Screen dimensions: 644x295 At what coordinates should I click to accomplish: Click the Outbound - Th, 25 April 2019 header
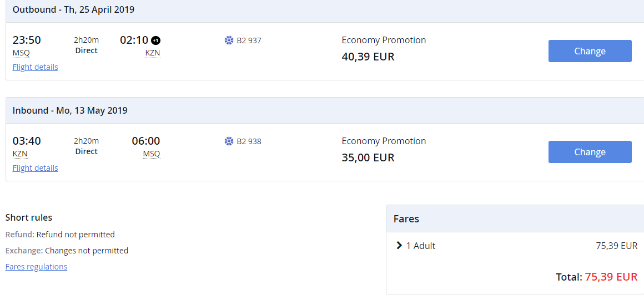tap(73, 10)
